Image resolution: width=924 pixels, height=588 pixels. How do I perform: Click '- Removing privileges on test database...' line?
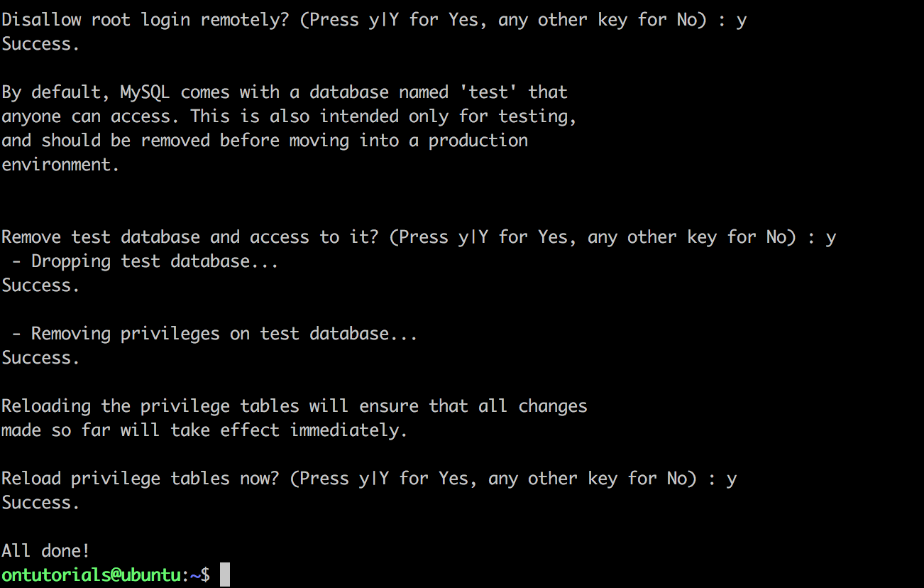[214, 334]
